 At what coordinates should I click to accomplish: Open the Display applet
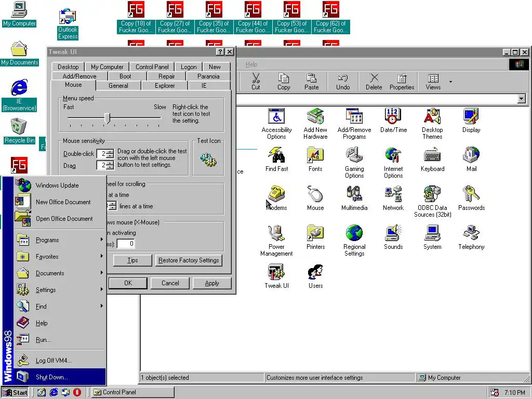point(471,121)
